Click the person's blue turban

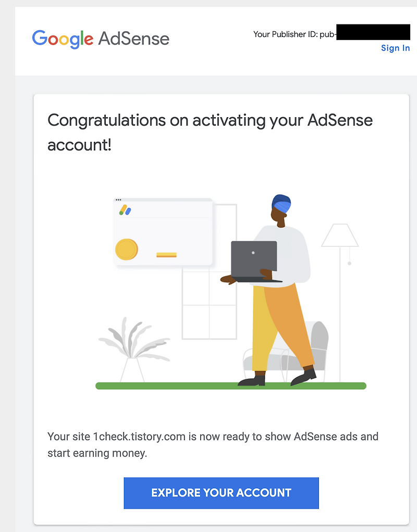pos(281,204)
